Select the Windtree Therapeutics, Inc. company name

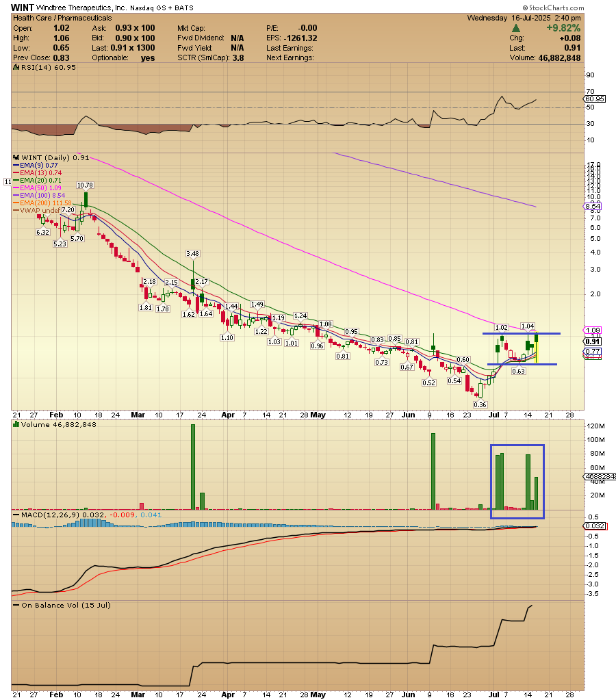click(81, 8)
